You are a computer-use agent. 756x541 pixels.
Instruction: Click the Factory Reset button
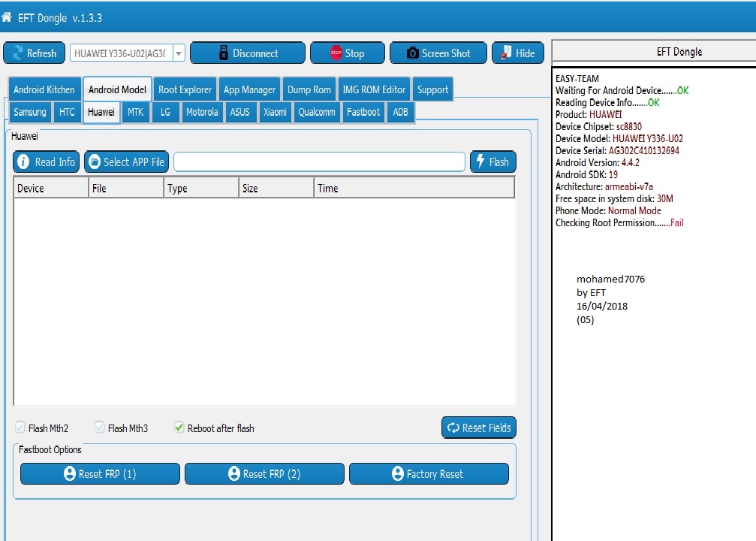click(429, 474)
